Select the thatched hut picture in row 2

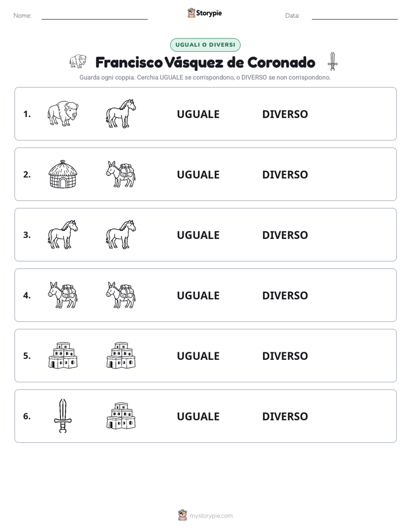tap(63, 174)
